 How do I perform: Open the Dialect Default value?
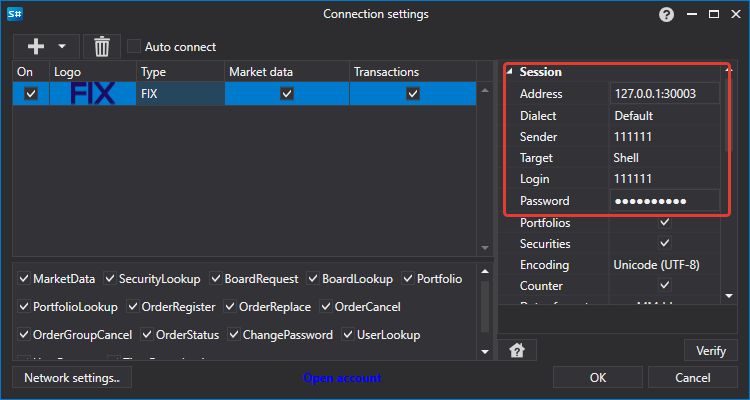pos(665,116)
